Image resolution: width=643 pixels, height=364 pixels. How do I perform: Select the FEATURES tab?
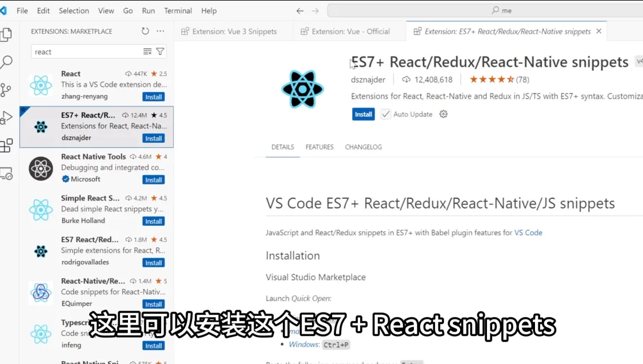319,147
